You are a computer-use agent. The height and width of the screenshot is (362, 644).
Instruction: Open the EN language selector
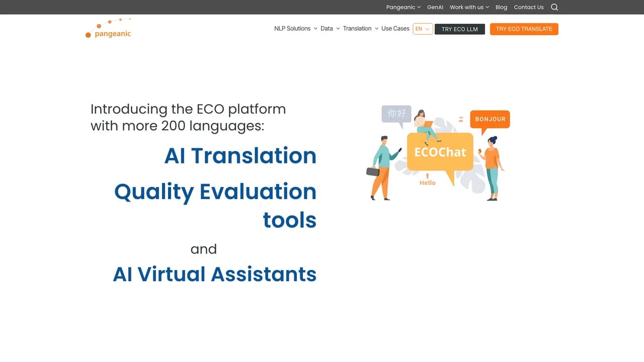423,29
